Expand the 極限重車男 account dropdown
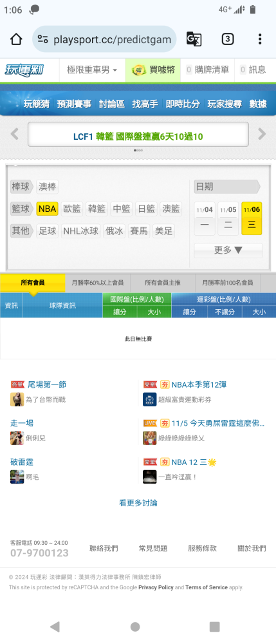276x644 pixels. pyautogui.click(x=92, y=70)
